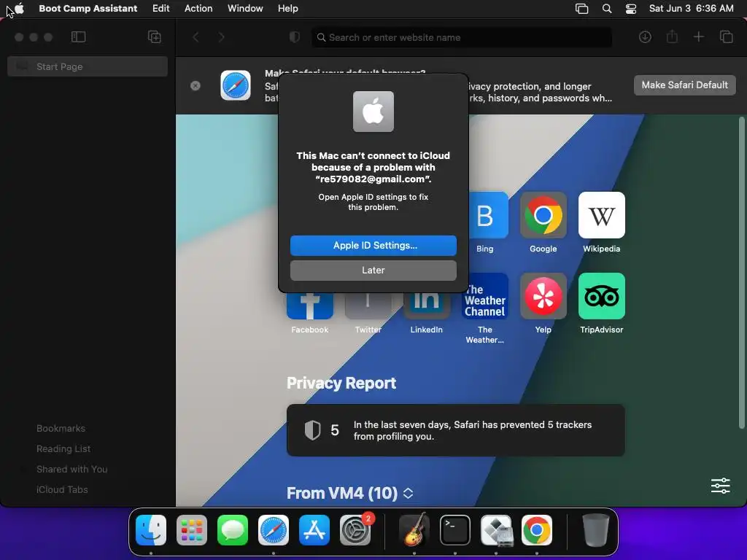Toggle the Safari sidebar icon

pyautogui.click(x=78, y=37)
